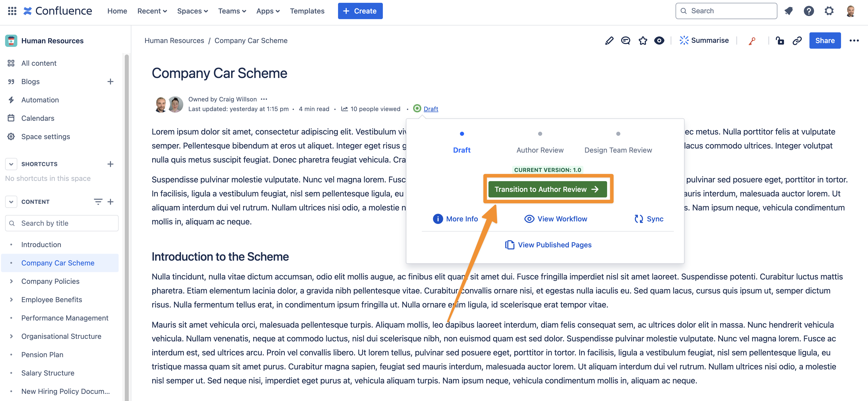The height and width of the screenshot is (401, 868).
Task: Expand Employee Benefits page tree
Action: tap(11, 300)
